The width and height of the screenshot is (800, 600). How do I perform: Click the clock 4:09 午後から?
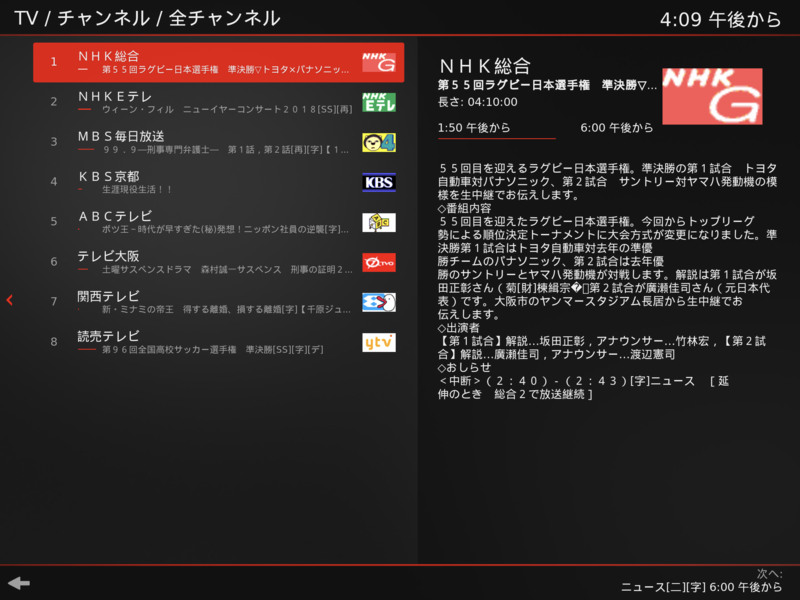click(x=720, y=19)
